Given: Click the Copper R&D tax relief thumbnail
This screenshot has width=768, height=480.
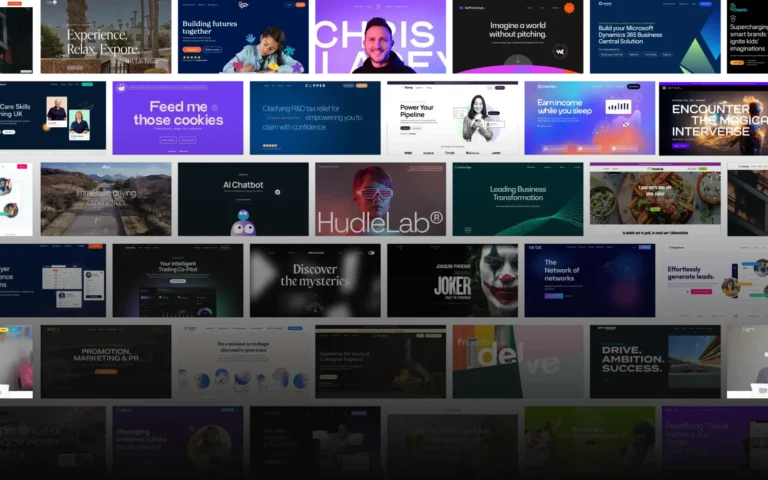Looking at the screenshot, I should coord(315,118).
